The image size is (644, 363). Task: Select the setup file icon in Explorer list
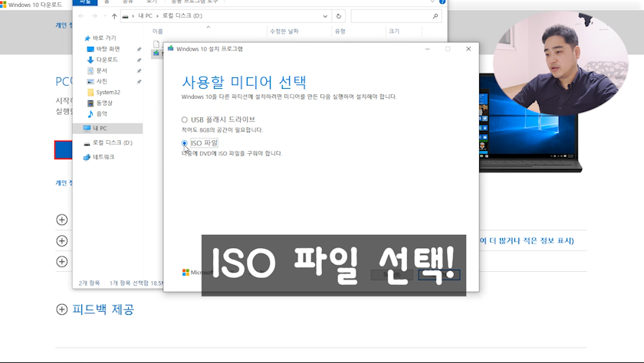tap(156, 54)
